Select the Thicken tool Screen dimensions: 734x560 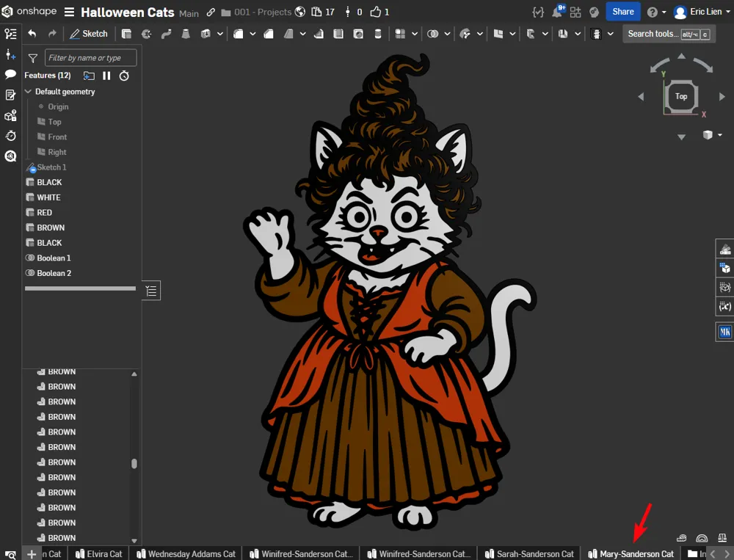pos(206,34)
